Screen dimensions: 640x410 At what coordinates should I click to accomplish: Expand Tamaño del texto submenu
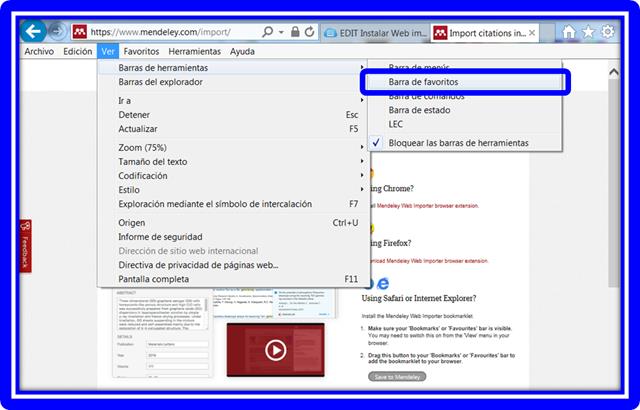click(x=233, y=162)
